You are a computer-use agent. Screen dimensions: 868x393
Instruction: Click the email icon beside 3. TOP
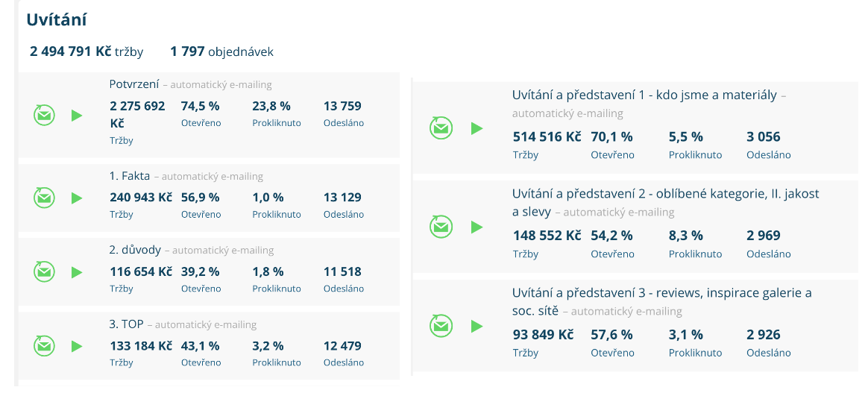[x=45, y=346]
